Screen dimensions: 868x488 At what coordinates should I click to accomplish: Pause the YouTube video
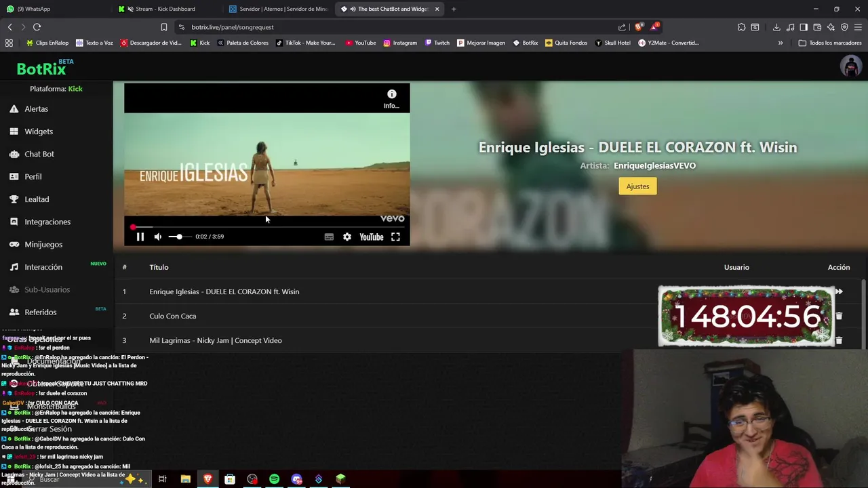(140, 237)
